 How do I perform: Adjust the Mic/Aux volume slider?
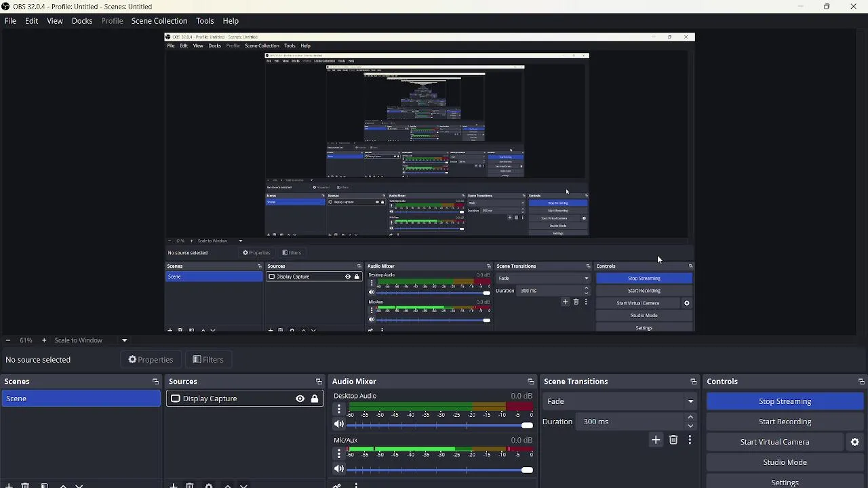point(439,470)
